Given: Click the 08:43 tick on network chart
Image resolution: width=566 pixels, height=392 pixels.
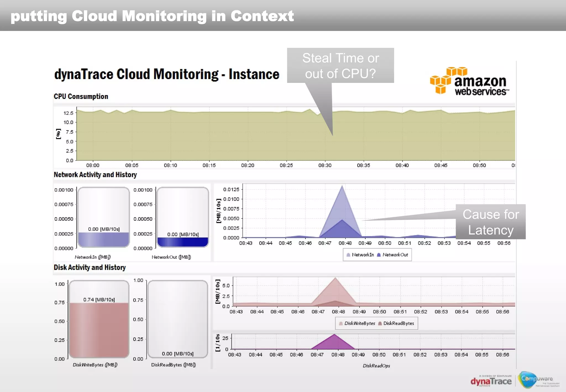Looking at the screenshot, I should pos(246,243).
